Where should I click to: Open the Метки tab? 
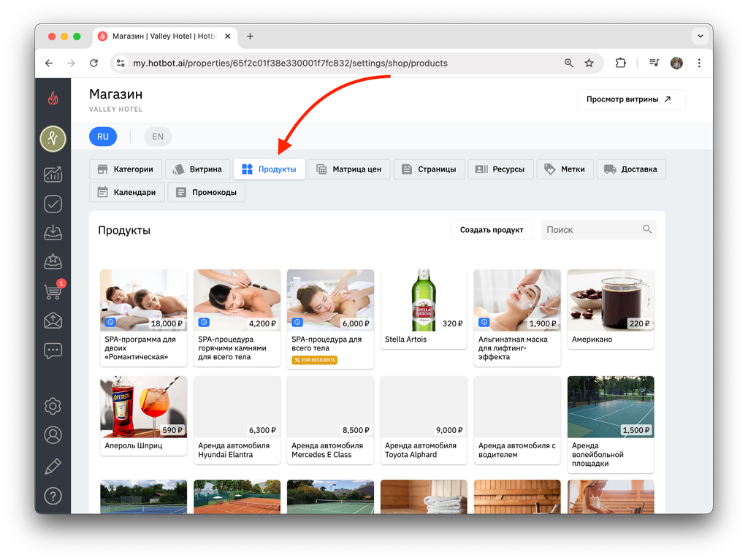click(565, 169)
